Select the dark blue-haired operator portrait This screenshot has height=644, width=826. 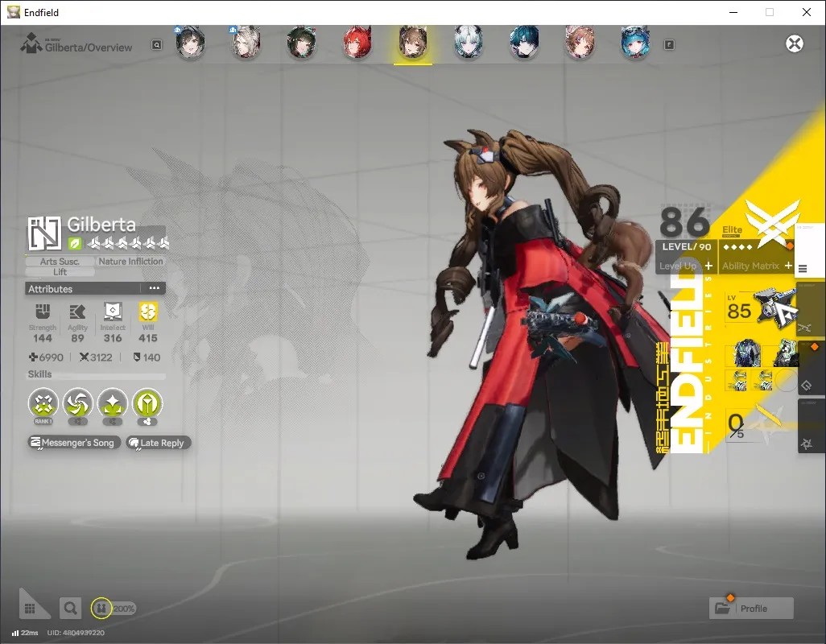coord(524,43)
